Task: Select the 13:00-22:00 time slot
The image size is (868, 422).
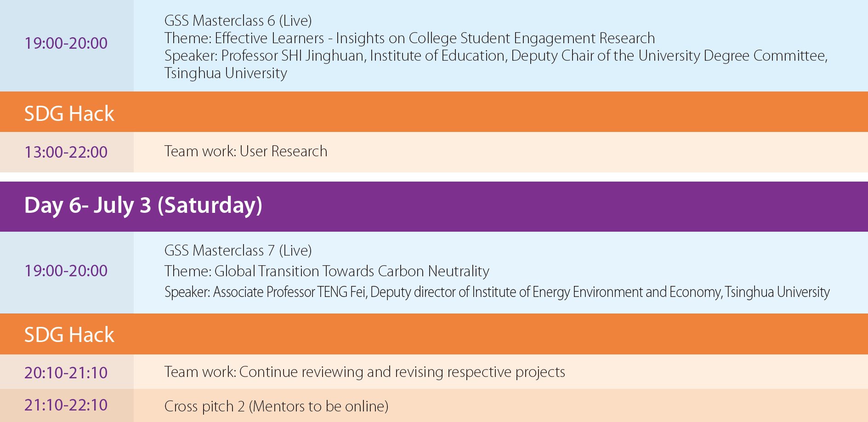Action: click(x=66, y=152)
